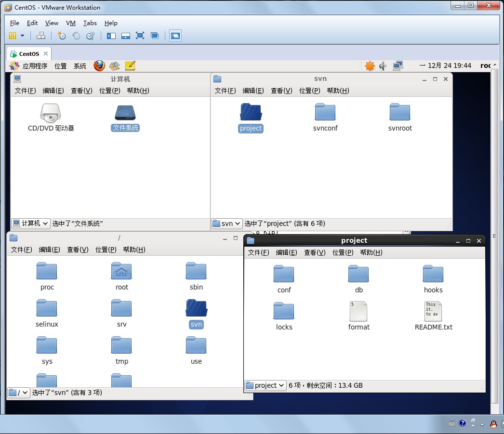Click the blue help icon in Windows tray
Image resolution: width=504 pixels, height=434 pixels.
click(x=462, y=423)
